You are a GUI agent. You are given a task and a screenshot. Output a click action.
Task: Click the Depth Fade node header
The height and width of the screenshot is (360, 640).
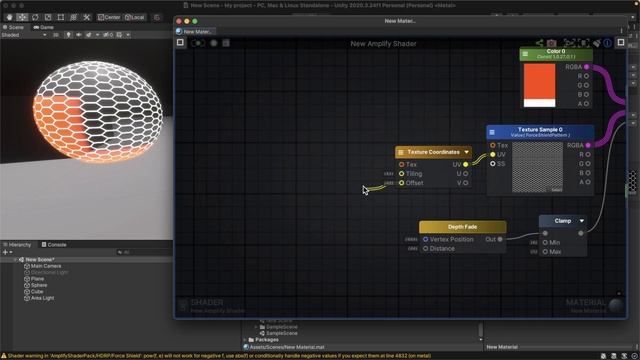tap(462, 227)
